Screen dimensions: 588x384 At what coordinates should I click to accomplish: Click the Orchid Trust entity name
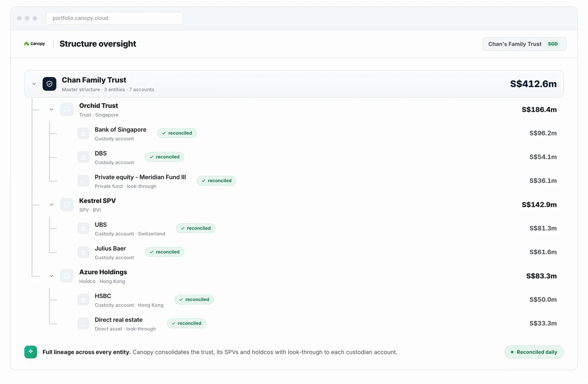(98, 106)
